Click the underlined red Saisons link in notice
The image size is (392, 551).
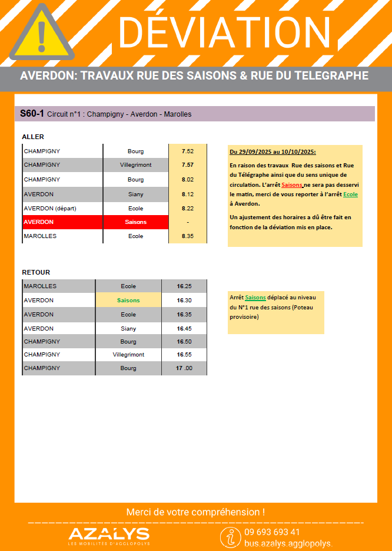292,185
